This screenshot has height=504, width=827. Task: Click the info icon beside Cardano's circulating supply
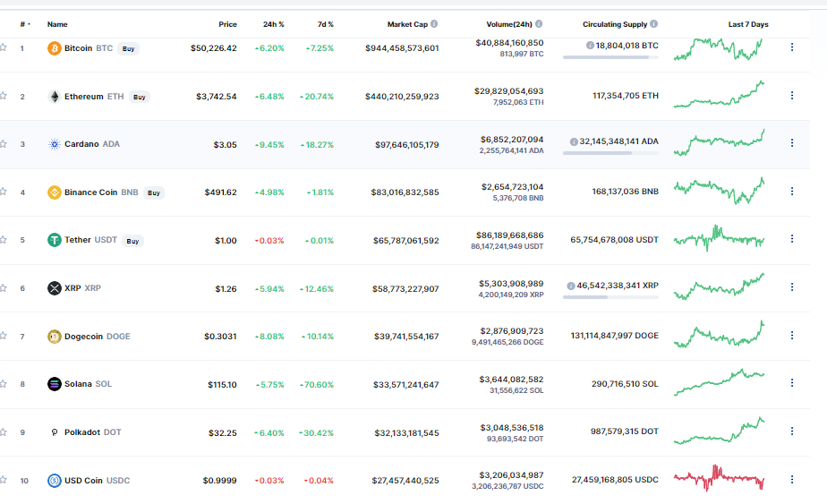(574, 141)
